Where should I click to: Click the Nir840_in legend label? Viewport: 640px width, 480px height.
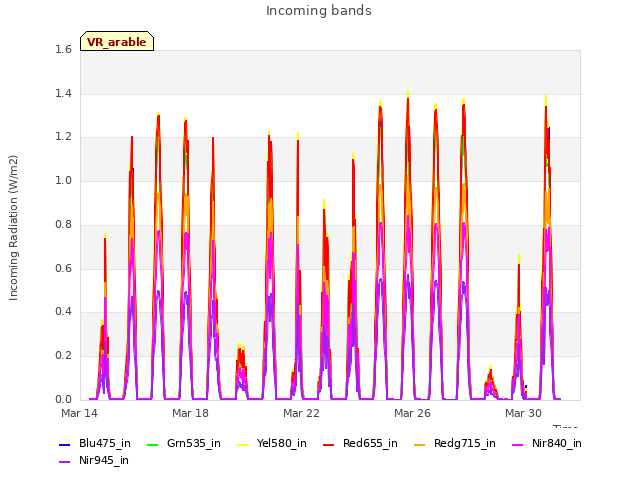point(557,444)
